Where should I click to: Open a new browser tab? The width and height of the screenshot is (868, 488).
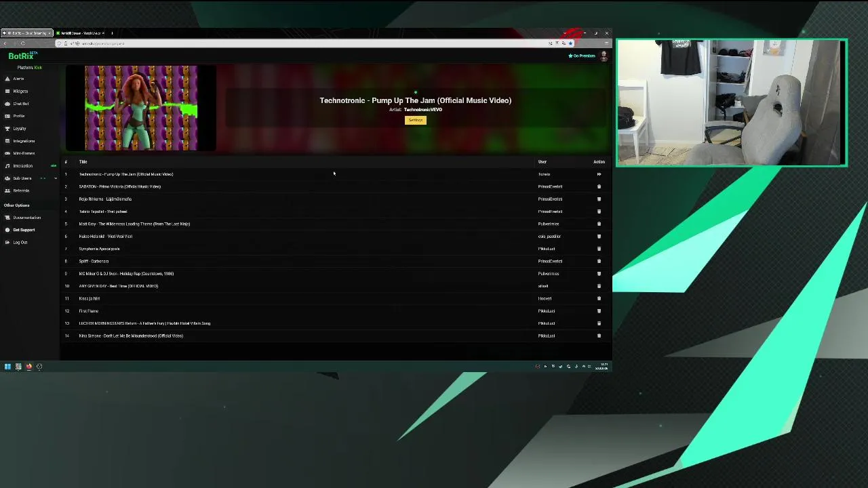[x=112, y=33]
